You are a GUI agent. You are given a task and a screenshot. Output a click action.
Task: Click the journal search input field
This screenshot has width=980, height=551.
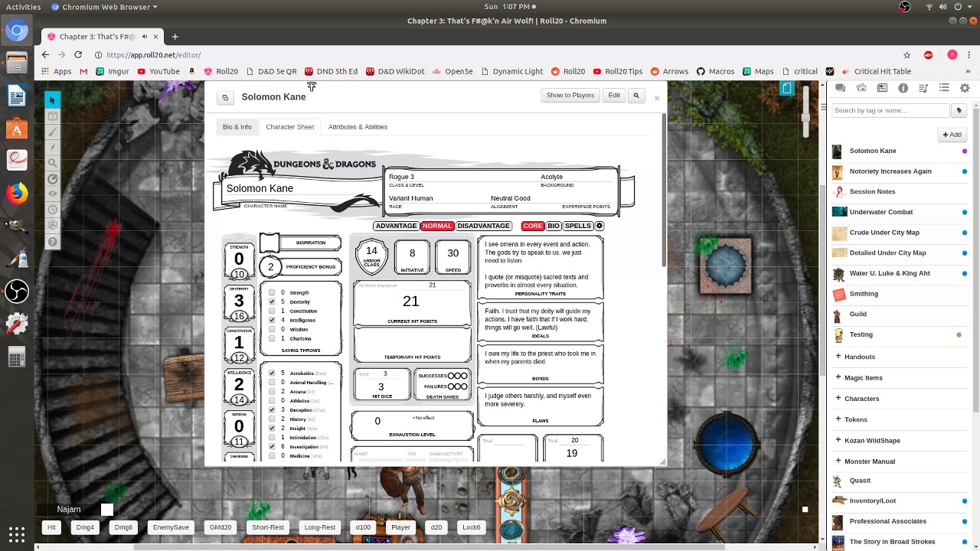pos(891,111)
